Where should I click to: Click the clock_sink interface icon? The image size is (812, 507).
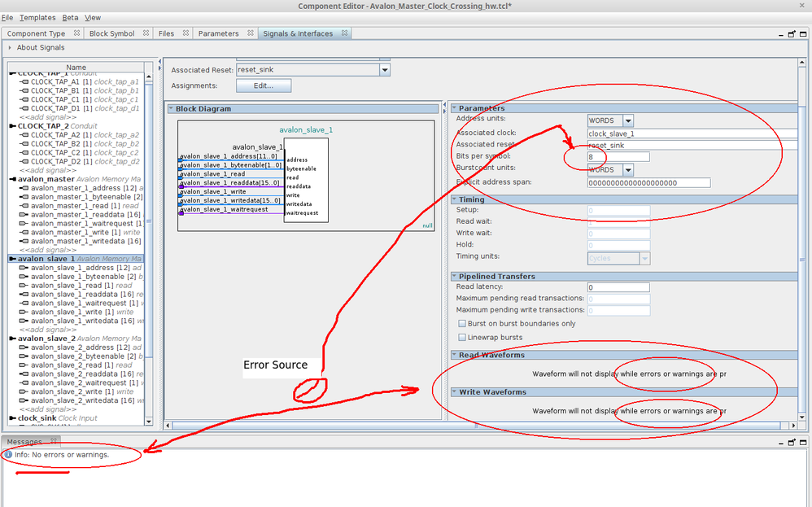[x=12, y=417]
